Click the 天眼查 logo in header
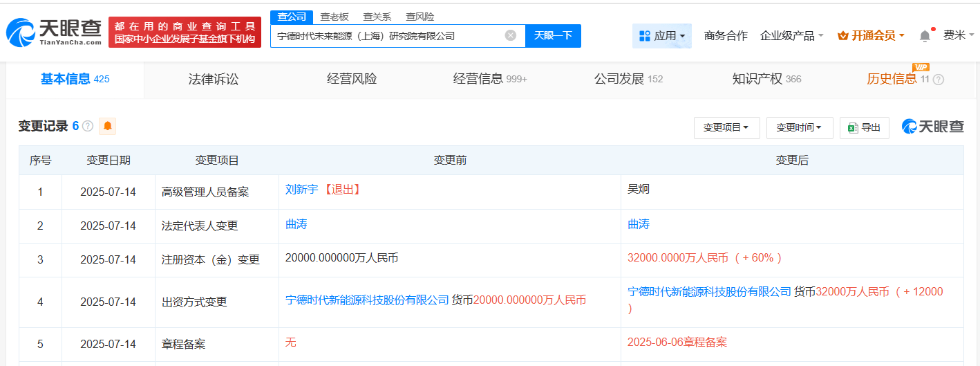980x366 pixels. pyautogui.click(x=54, y=32)
